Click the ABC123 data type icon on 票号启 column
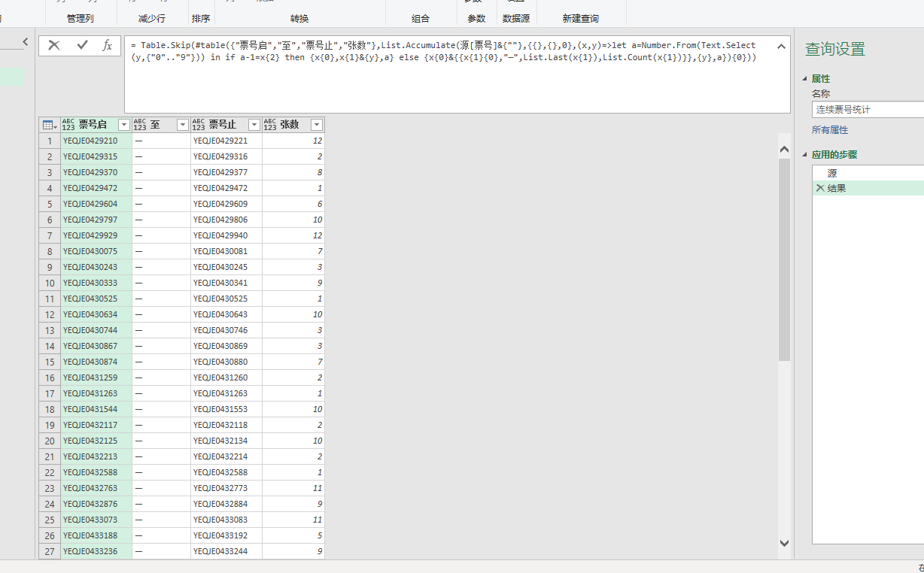This screenshot has height=573, width=924. click(x=68, y=124)
